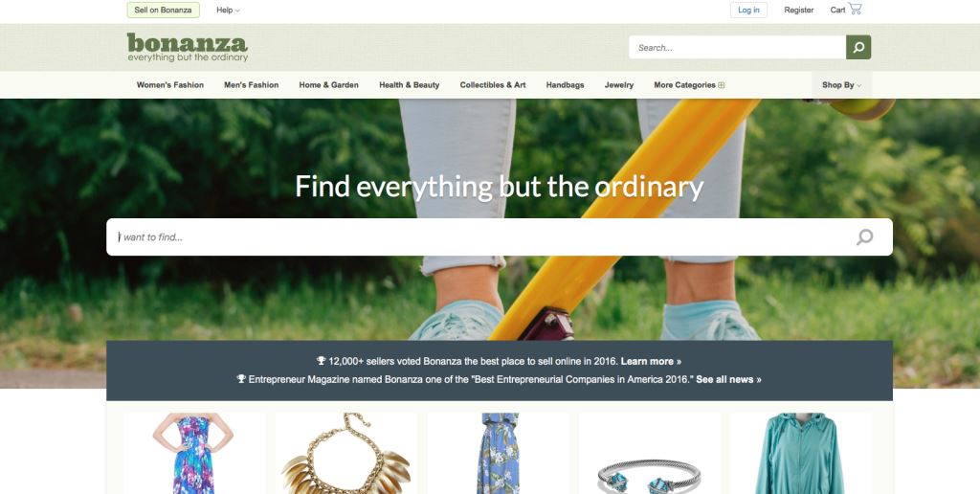980x494 pixels.
Task: Click the Bonanza logo
Action: (188, 48)
